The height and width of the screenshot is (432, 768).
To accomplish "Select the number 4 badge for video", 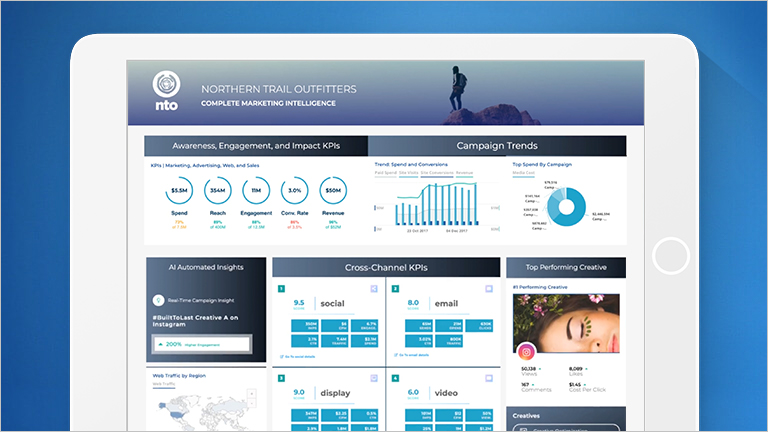I will tap(395, 378).
